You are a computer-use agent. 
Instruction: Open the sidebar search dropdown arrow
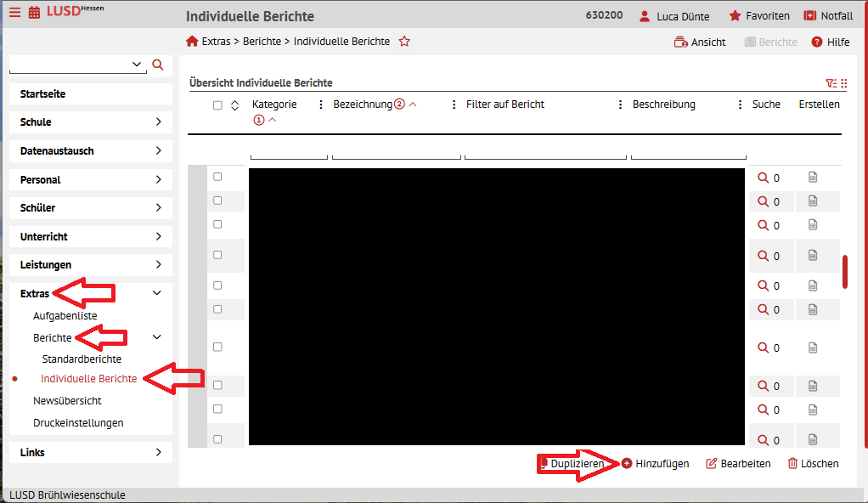(137, 65)
